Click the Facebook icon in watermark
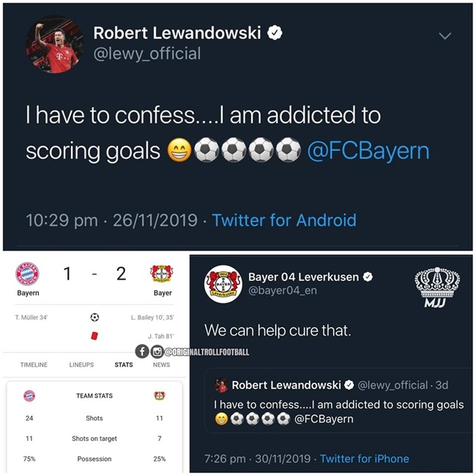476x476 pixels. coord(142,352)
